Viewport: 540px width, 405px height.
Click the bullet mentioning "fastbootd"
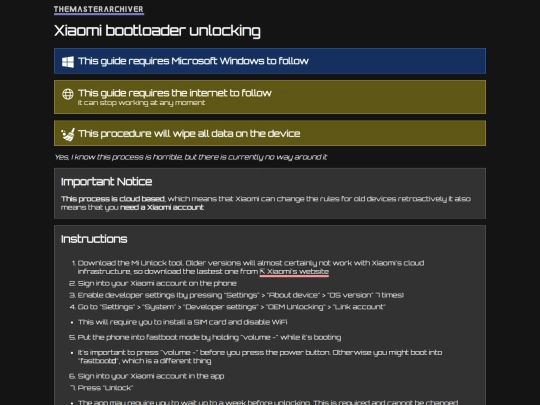pyautogui.click(x=260, y=356)
